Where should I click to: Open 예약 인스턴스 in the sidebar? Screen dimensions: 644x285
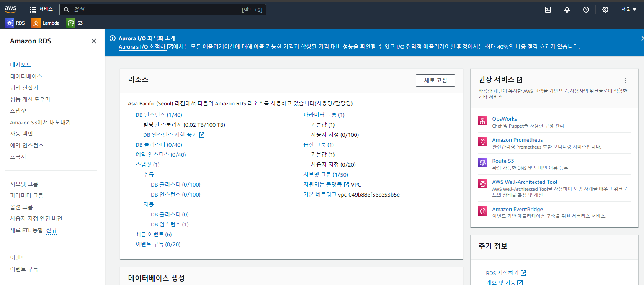point(27,145)
